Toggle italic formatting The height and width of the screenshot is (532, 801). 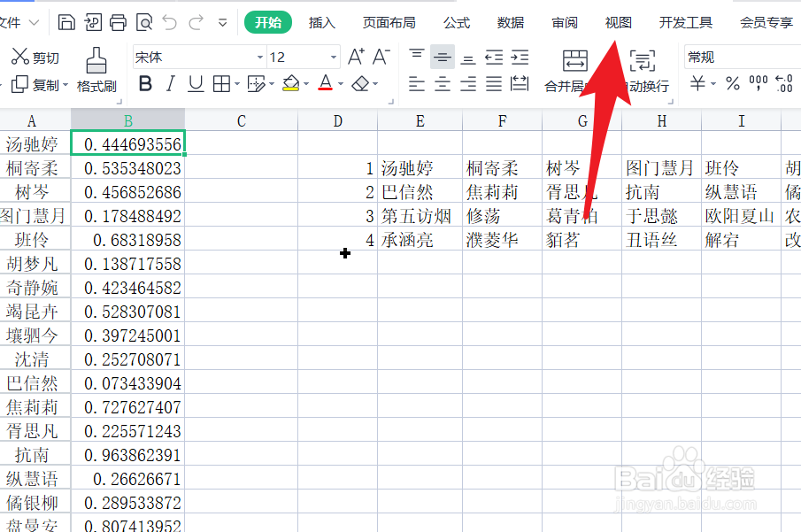pyautogui.click(x=171, y=81)
